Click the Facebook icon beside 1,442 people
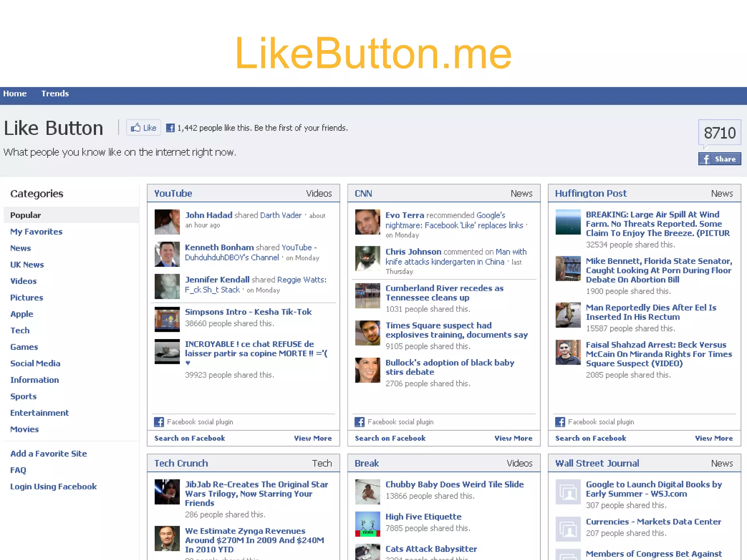Viewport: 747px width, 560px height. pyautogui.click(x=170, y=128)
